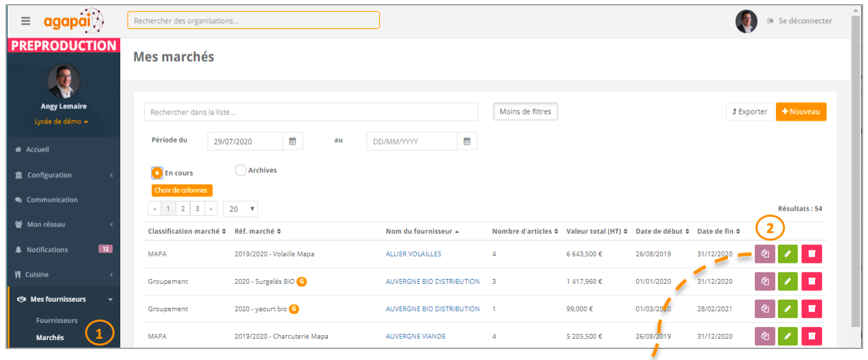
Task: Go to previous page arrow
Action: (x=154, y=208)
